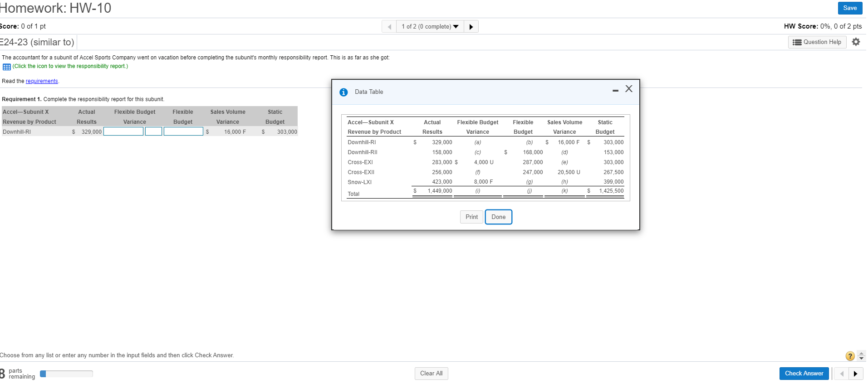Viewport: 868px width, 384px height.
Task: Click the Flexible Budget Variance amount input
Action: coord(123,131)
